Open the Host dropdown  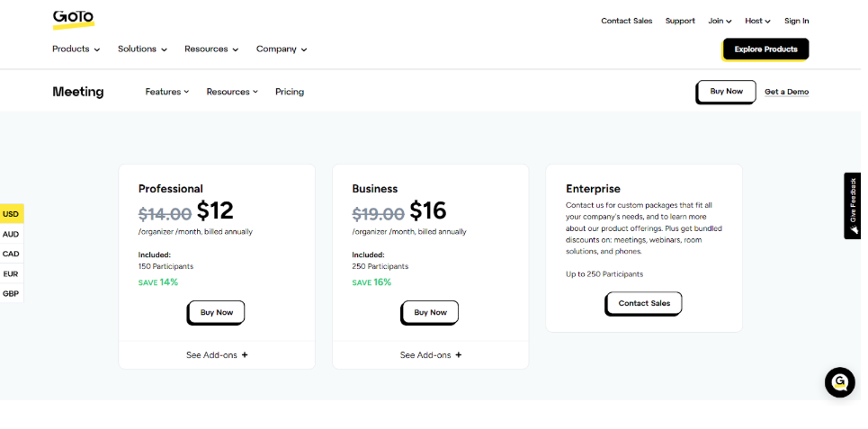point(757,21)
